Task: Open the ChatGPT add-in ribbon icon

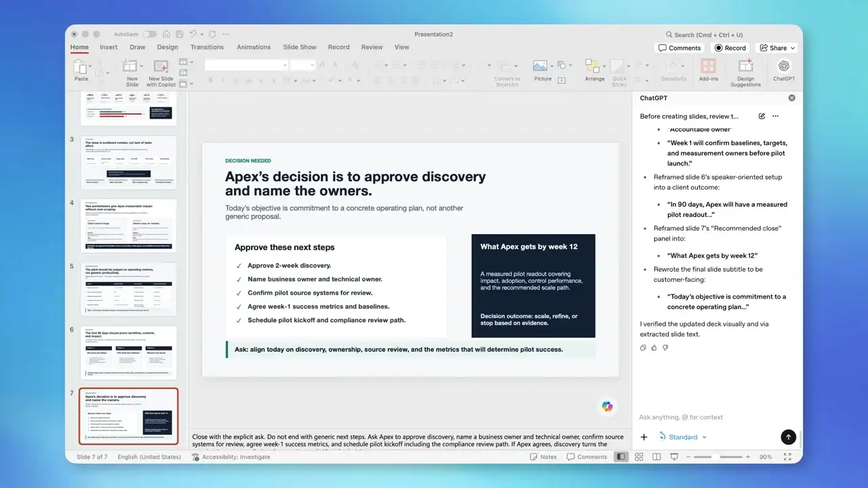Action: click(x=784, y=70)
